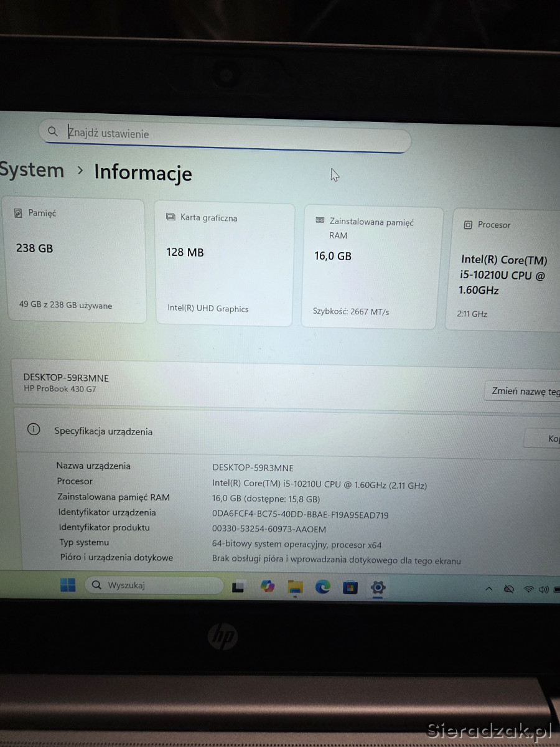Click the volume speaker tray icon
The height and width of the screenshot is (747, 560).
click(x=543, y=589)
